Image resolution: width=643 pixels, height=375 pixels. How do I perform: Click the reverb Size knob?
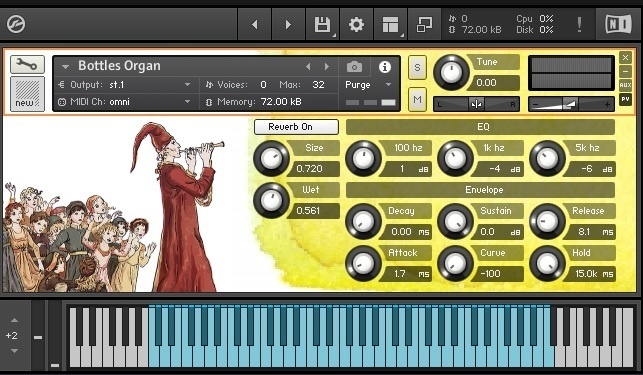[x=271, y=158]
